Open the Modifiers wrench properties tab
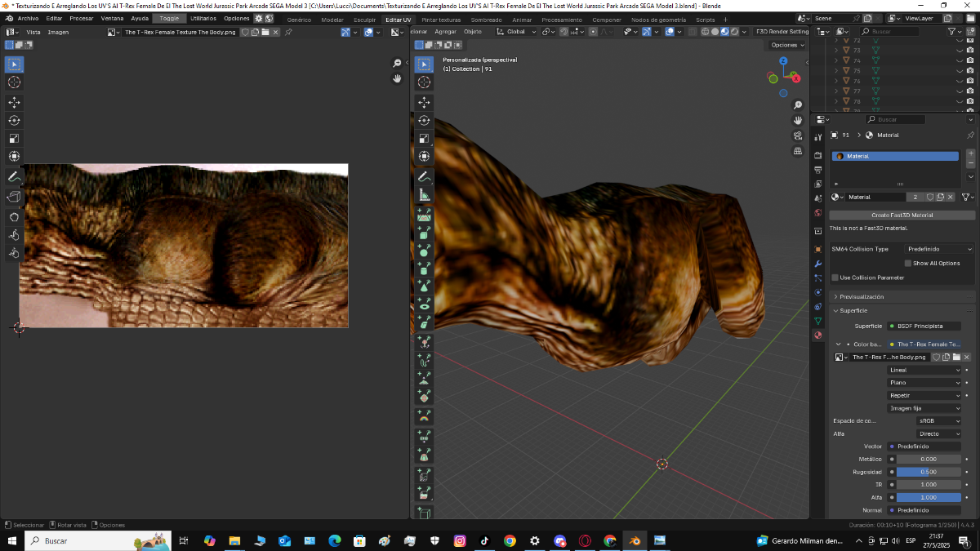The height and width of the screenshot is (551, 980). (818, 264)
